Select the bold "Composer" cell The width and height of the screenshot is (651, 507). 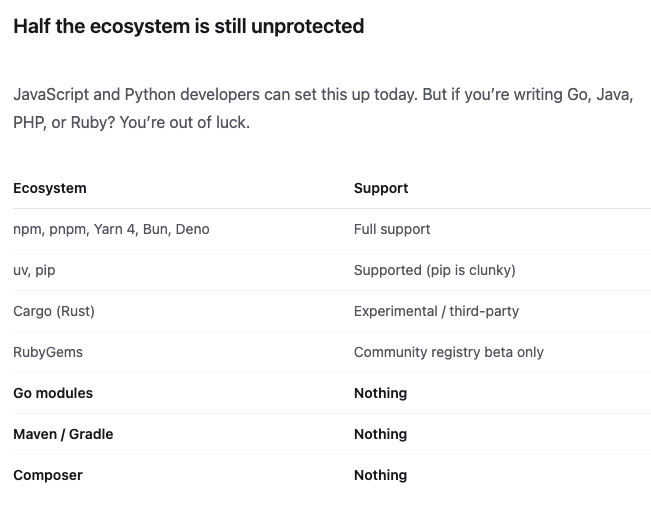[x=48, y=475]
